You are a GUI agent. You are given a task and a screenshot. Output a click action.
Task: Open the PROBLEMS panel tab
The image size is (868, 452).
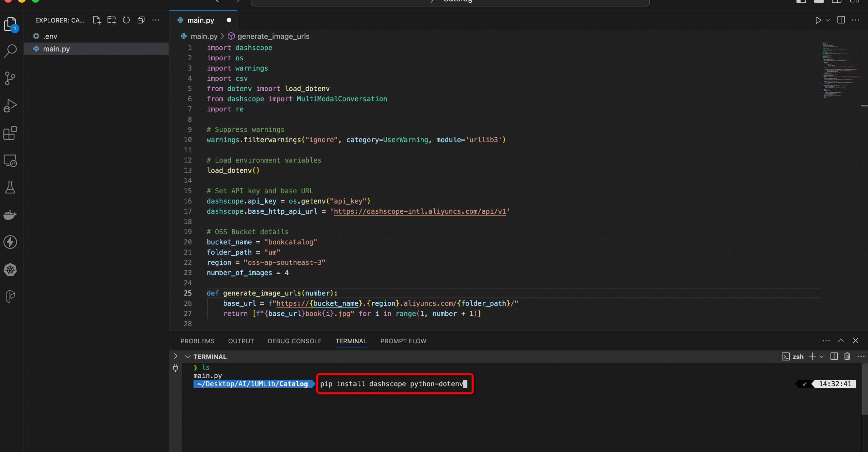click(198, 341)
